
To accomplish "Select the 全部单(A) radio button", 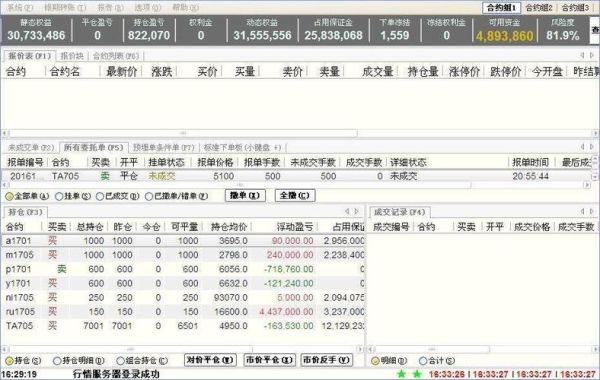I will coord(9,197).
